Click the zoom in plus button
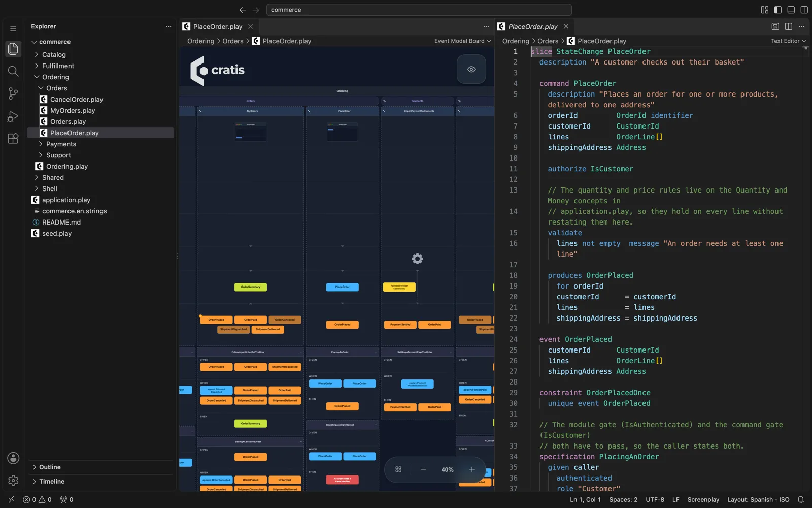The width and height of the screenshot is (812, 508). [x=471, y=470]
